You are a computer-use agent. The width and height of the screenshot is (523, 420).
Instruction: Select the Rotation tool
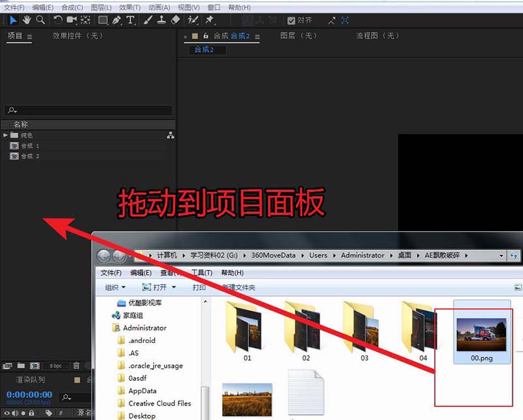tap(58, 20)
